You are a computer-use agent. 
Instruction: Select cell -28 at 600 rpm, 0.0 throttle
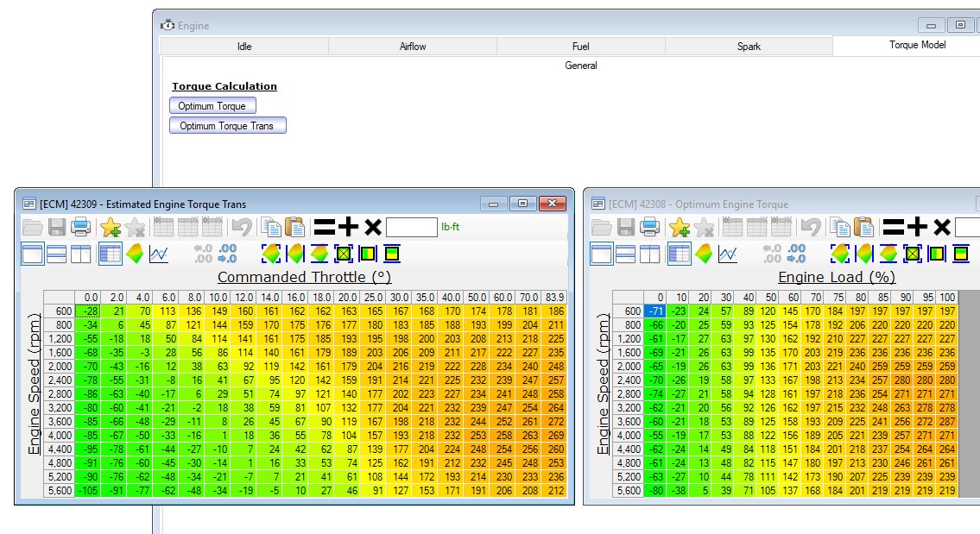(87, 311)
